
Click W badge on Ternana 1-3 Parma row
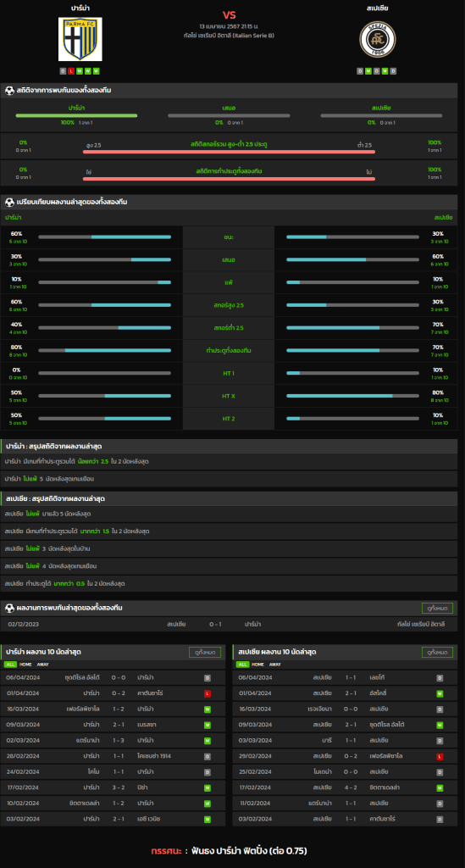[208, 740]
